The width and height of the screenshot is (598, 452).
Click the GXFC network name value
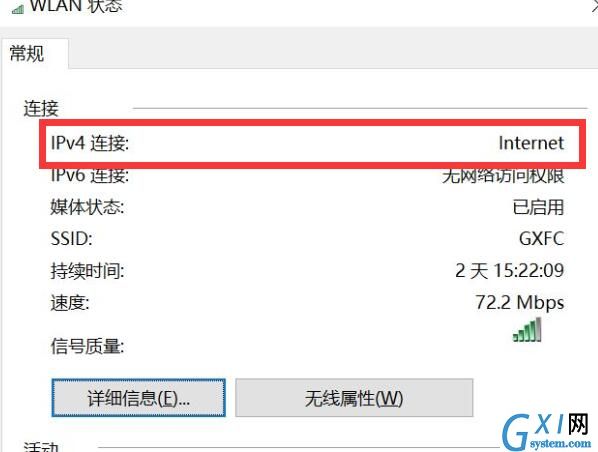[541, 239]
